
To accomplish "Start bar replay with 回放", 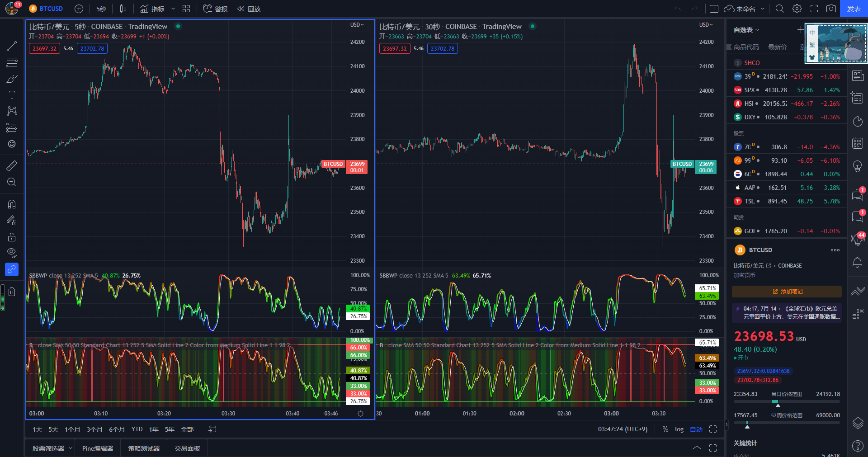I will click(249, 9).
